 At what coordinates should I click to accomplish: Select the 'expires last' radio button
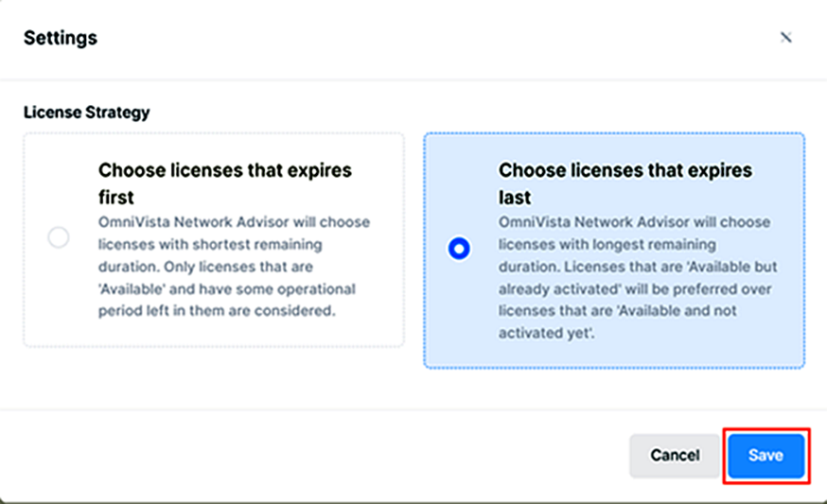click(x=459, y=249)
